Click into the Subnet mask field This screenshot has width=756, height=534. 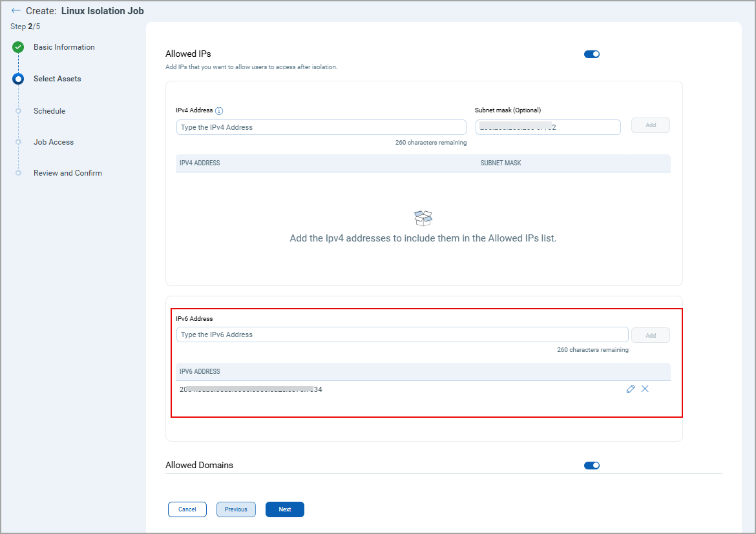pyautogui.click(x=547, y=127)
